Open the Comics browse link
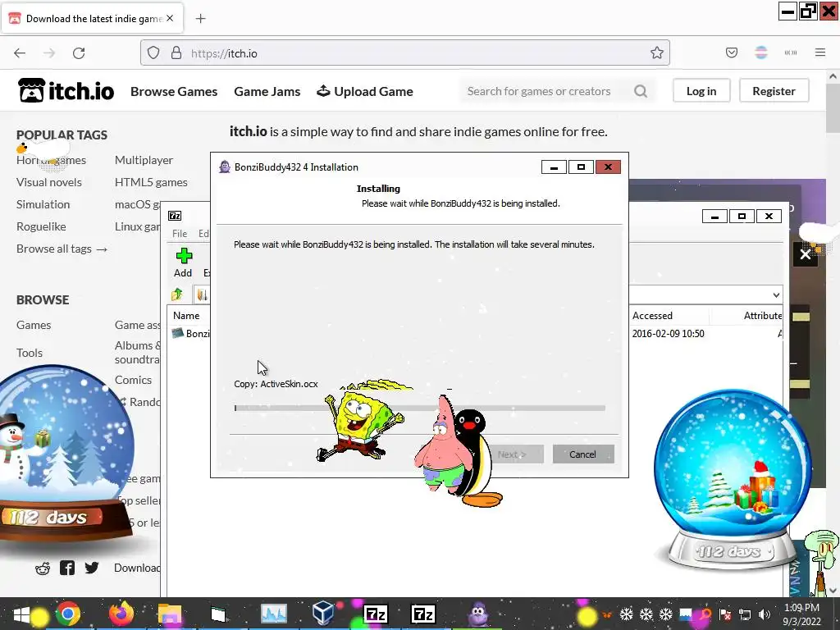The width and height of the screenshot is (840, 630). (133, 380)
